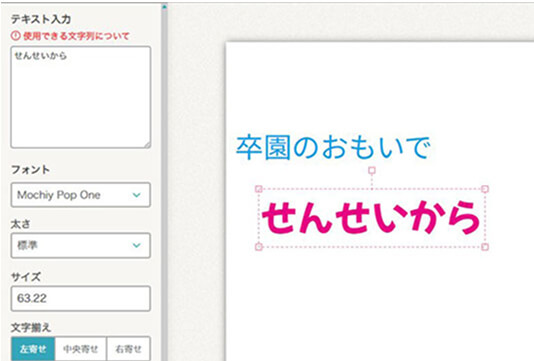
Task: Click the rotation handle above せんせいから box
Action: coord(372,170)
